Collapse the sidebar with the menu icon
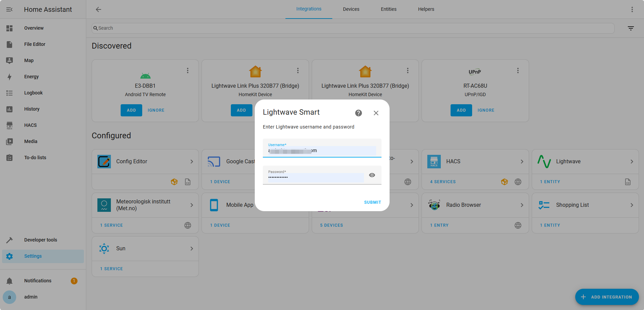644x310 pixels. pyautogui.click(x=9, y=9)
